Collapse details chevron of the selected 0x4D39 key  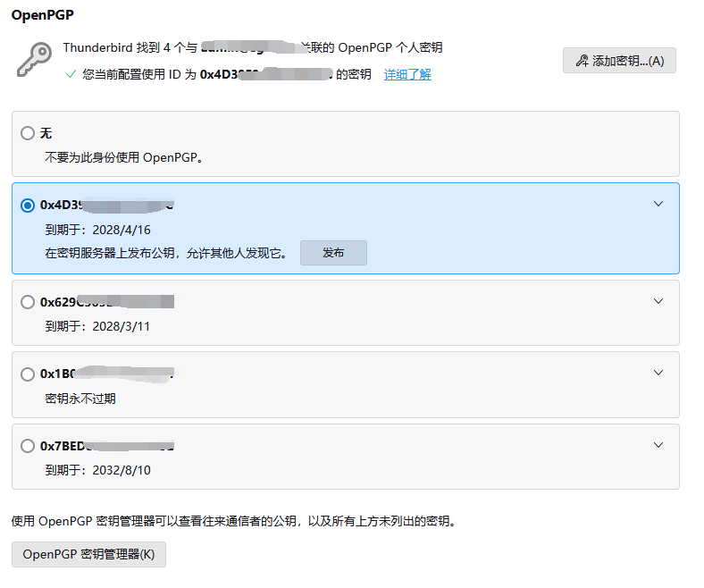tap(658, 204)
